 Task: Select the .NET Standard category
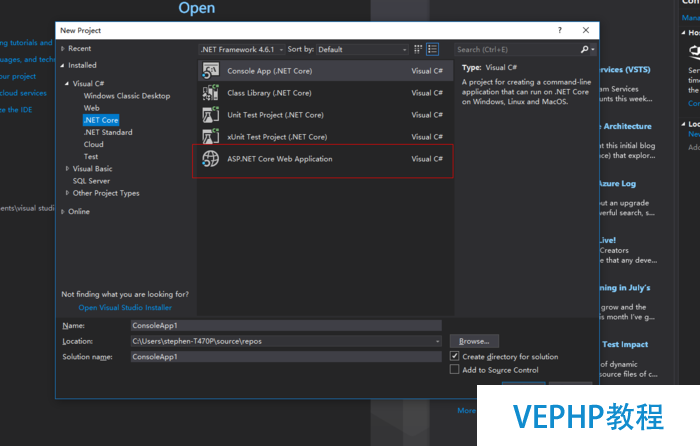click(108, 132)
